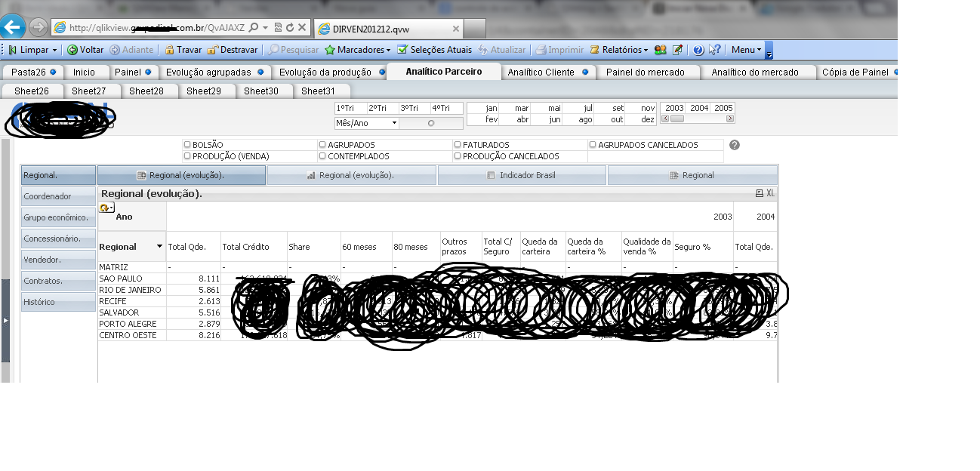Click the blue help question mark icon

698,50
